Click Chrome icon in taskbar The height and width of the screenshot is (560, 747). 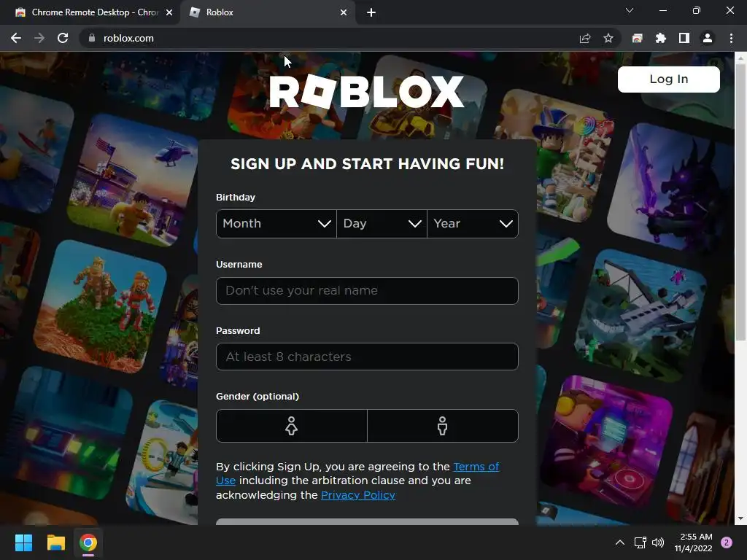88,542
